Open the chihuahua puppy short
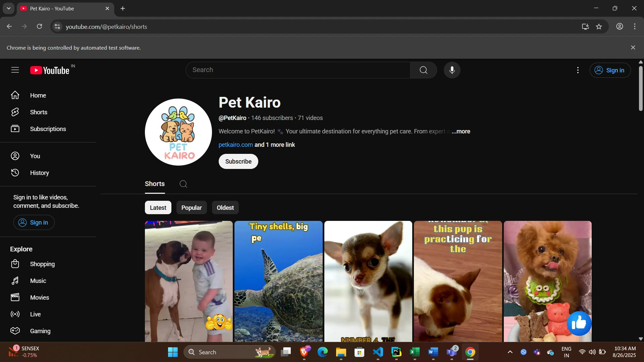This screenshot has width=644, height=362. coord(368,282)
